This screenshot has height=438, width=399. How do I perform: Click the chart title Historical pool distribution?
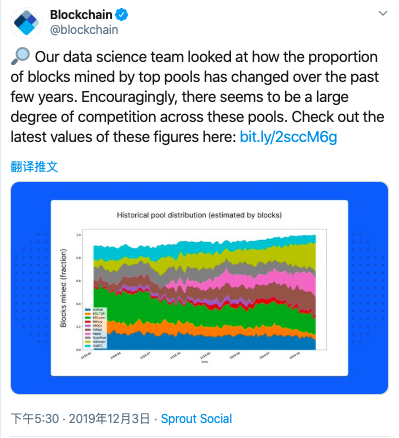point(199,215)
